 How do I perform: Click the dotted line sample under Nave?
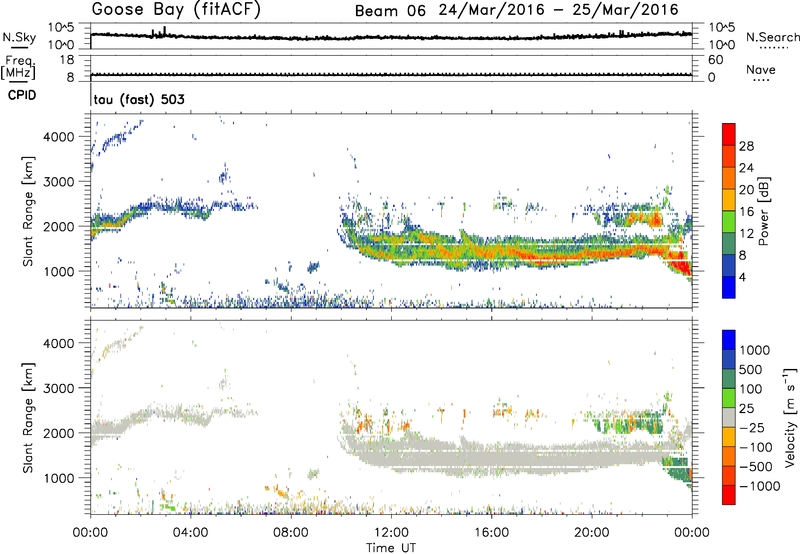[x=761, y=81]
